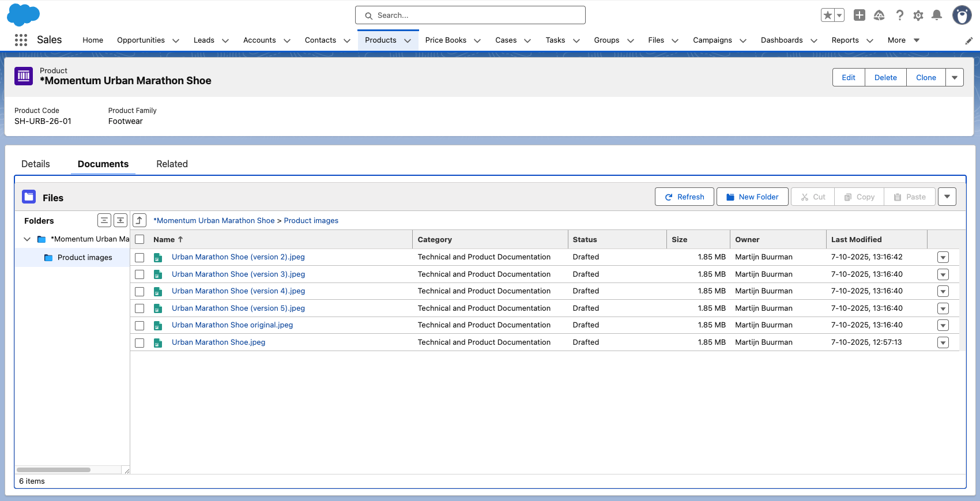This screenshot has height=501, width=980.
Task: Toggle the select-all files checkbox
Action: (x=140, y=239)
